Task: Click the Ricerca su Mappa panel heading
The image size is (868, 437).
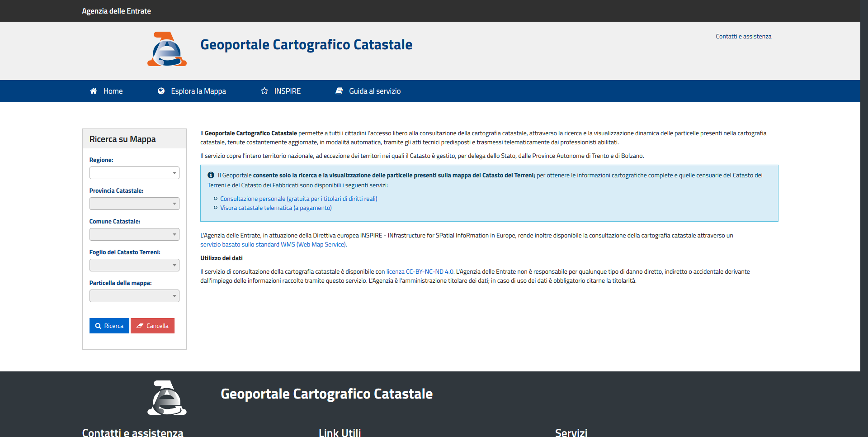Action: (x=123, y=139)
